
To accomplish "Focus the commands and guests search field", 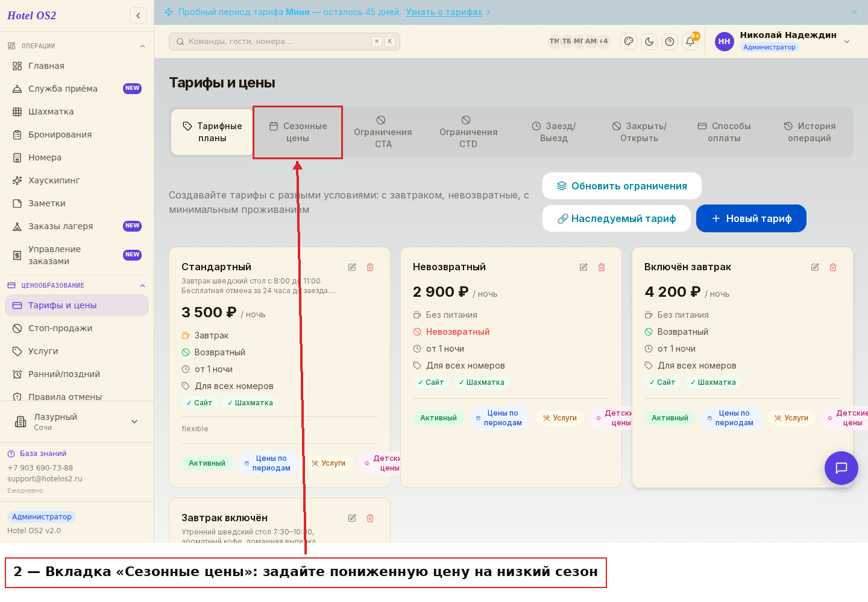I will pyautogui.click(x=285, y=42).
